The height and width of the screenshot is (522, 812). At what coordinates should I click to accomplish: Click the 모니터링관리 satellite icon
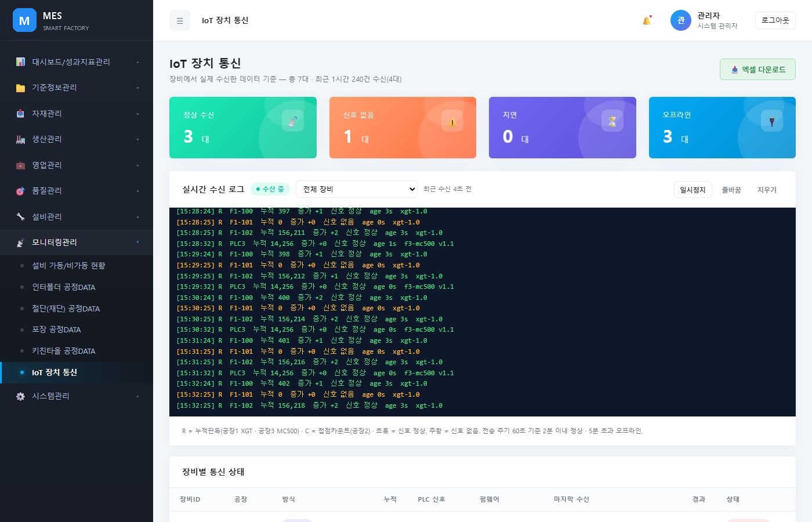click(x=20, y=242)
